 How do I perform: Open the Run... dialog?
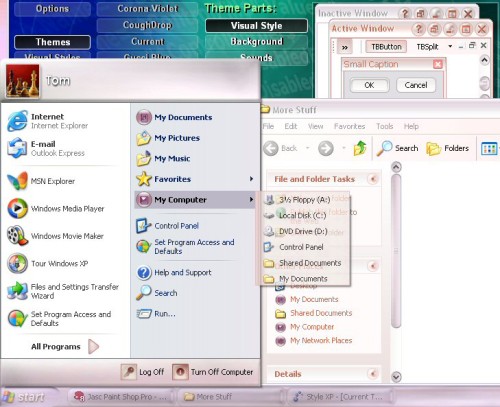(x=156, y=314)
